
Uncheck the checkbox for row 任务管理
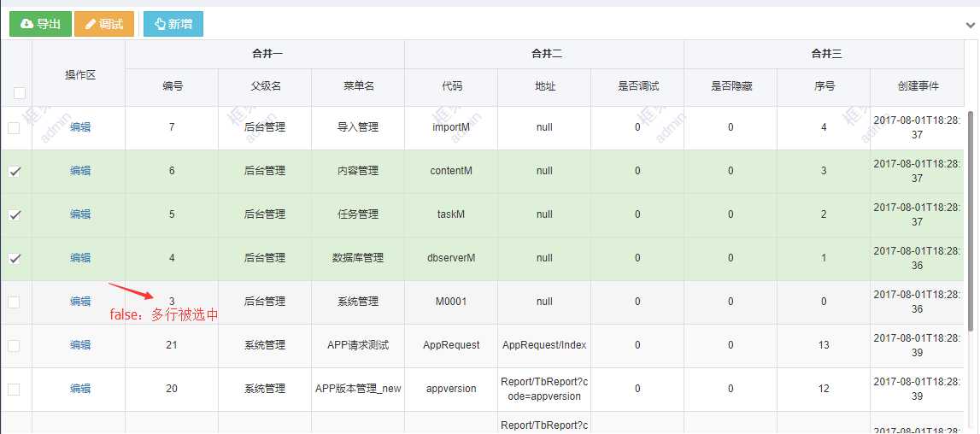point(14,215)
